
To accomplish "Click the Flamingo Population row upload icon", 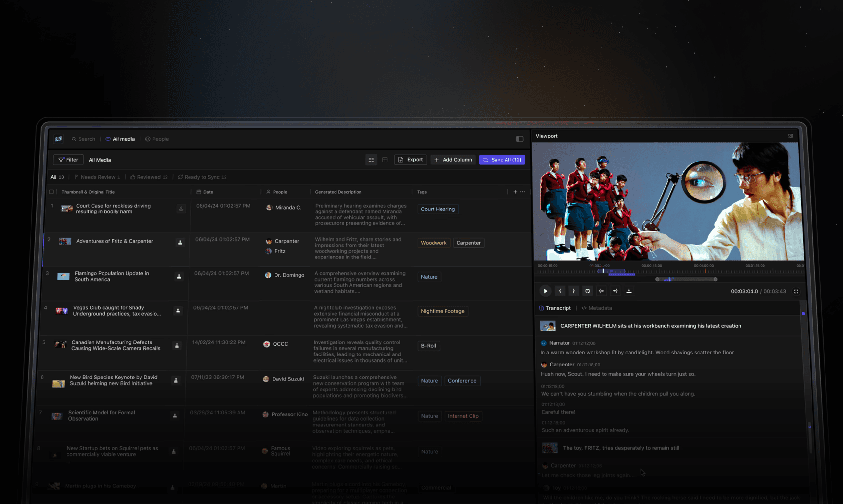I will point(179,276).
